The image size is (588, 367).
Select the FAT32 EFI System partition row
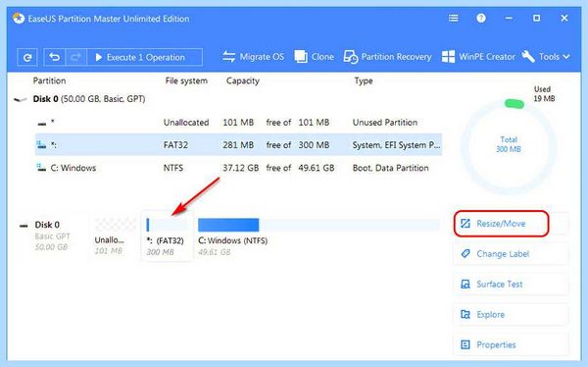click(x=238, y=144)
